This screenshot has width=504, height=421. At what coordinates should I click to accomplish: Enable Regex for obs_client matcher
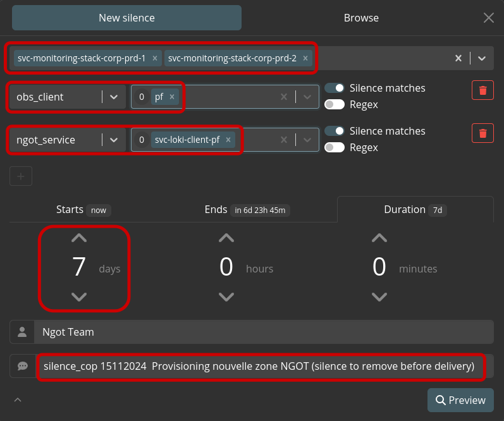(x=335, y=104)
